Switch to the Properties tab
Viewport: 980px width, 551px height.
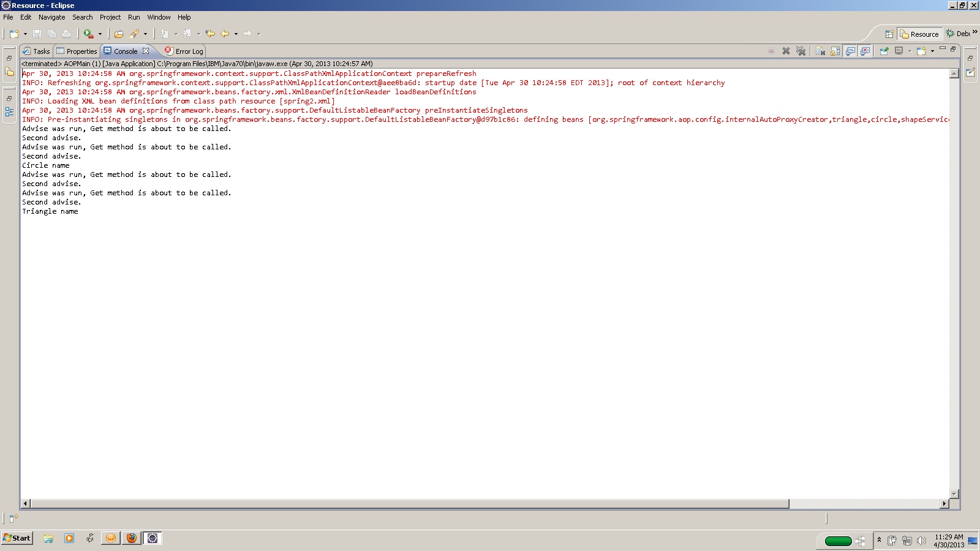pyautogui.click(x=77, y=51)
